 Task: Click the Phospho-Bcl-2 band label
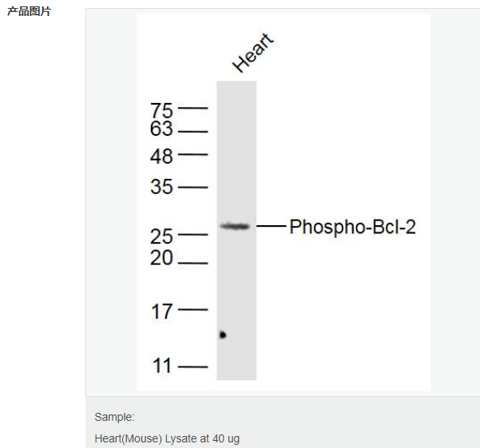click(x=352, y=227)
